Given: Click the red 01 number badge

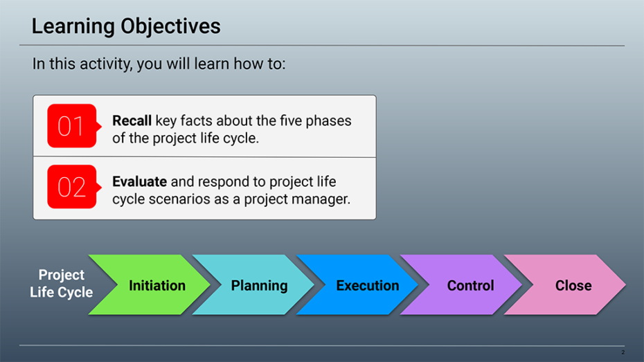Looking at the screenshot, I should [71, 126].
